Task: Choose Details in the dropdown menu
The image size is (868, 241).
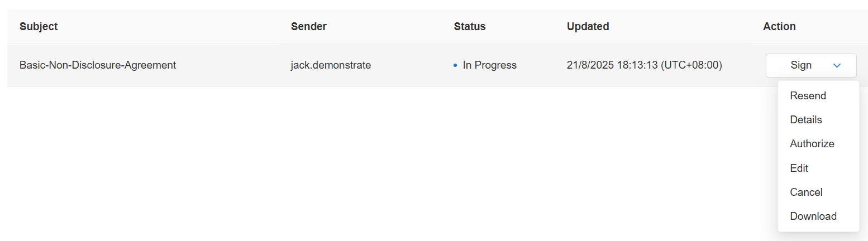Action: tap(806, 119)
